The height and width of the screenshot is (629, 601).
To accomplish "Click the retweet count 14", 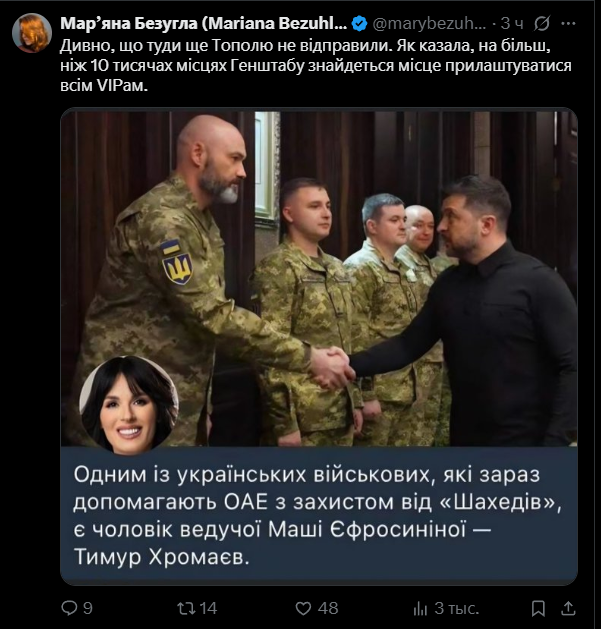I will (x=208, y=609).
